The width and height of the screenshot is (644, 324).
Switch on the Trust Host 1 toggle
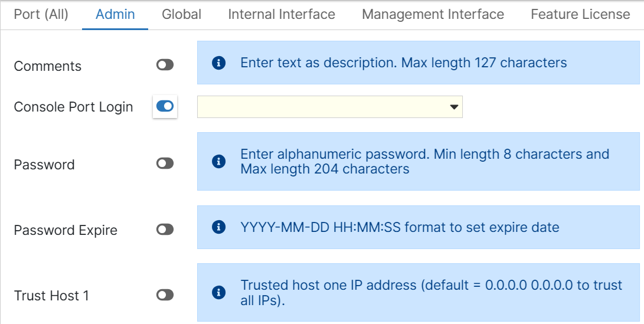click(165, 294)
